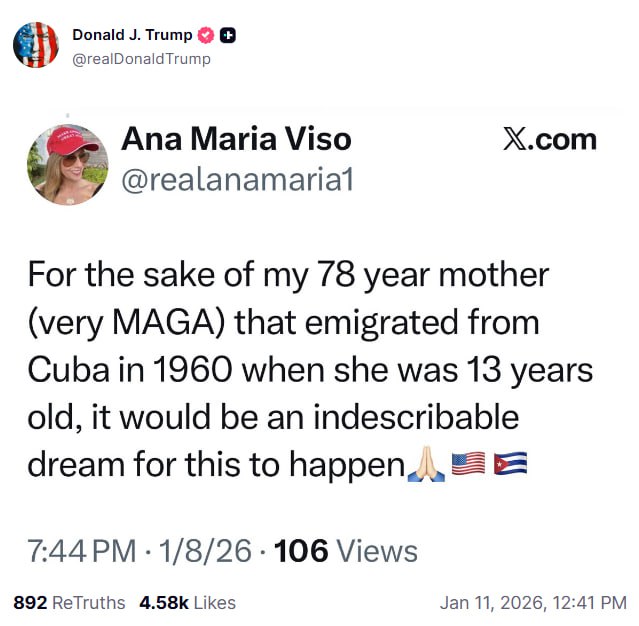Image resolution: width=639 pixels, height=626 pixels.
Task: Click the red verified checkmark badge
Action: (x=207, y=36)
